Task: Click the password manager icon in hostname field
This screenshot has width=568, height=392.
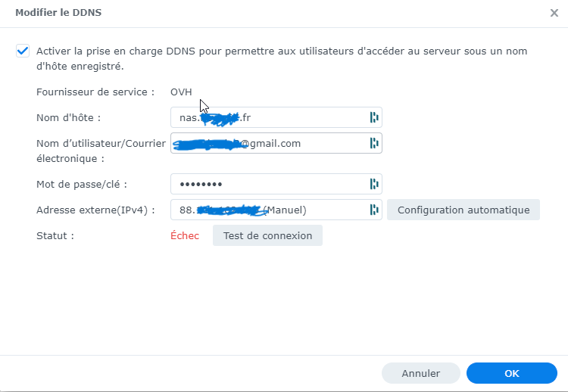Action: pyautogui.click(x=373, y=117)
